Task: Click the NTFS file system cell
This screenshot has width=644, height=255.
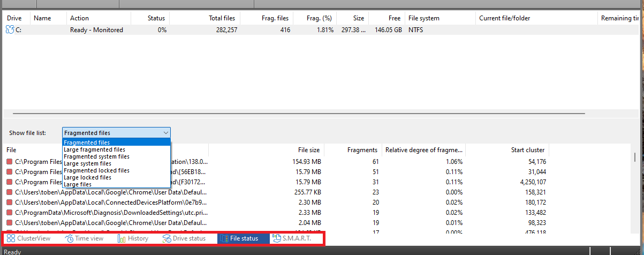Action: click(417, 30)
